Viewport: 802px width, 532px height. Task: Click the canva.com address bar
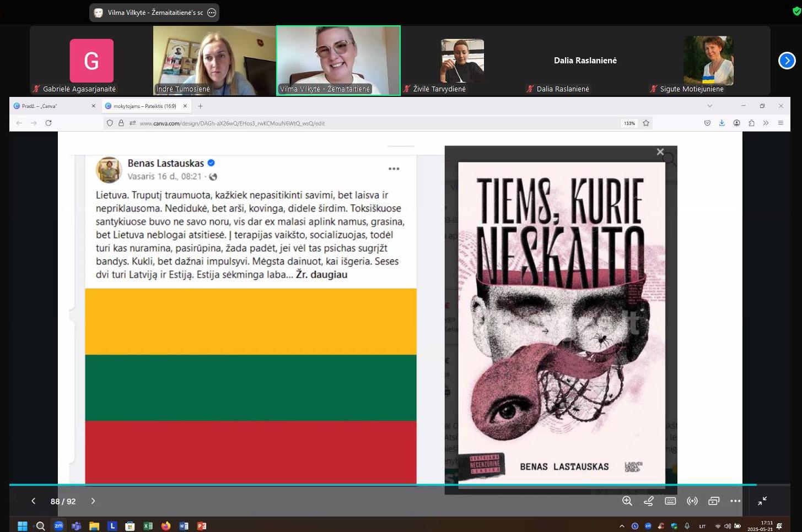[x=378, y=123]
